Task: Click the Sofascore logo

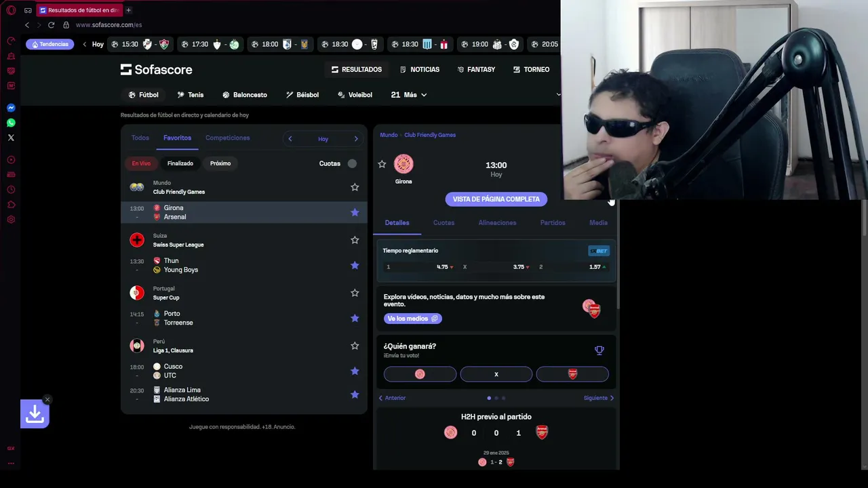Action: (x=157, y=69)
